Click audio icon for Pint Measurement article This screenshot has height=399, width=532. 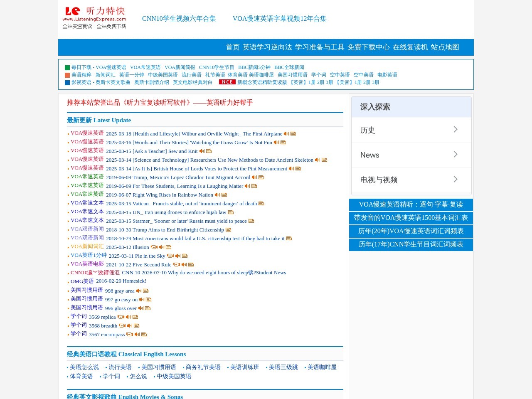[291, 169]
